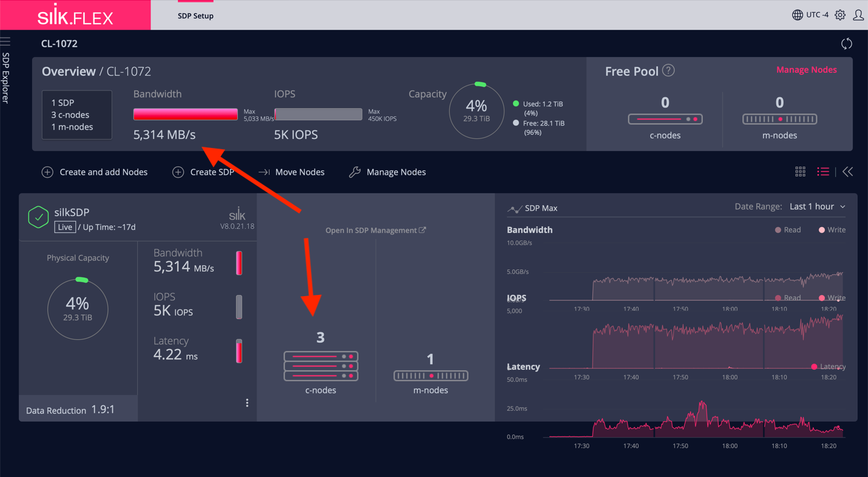Toggle IOPS Read legend
Screen dimensions: 868x477
coord(787,298)
